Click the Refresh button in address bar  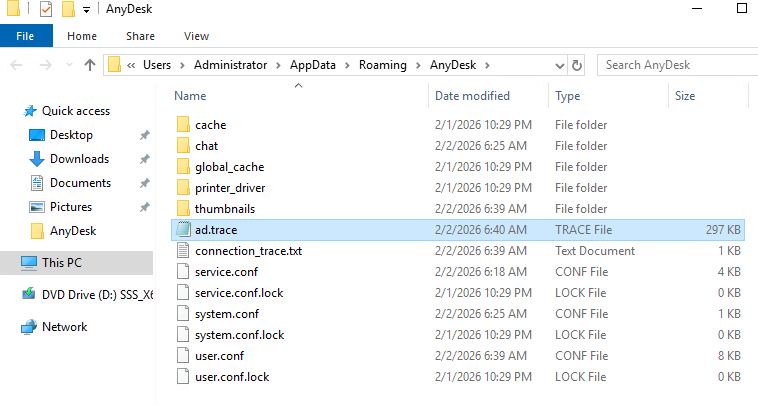576,65
